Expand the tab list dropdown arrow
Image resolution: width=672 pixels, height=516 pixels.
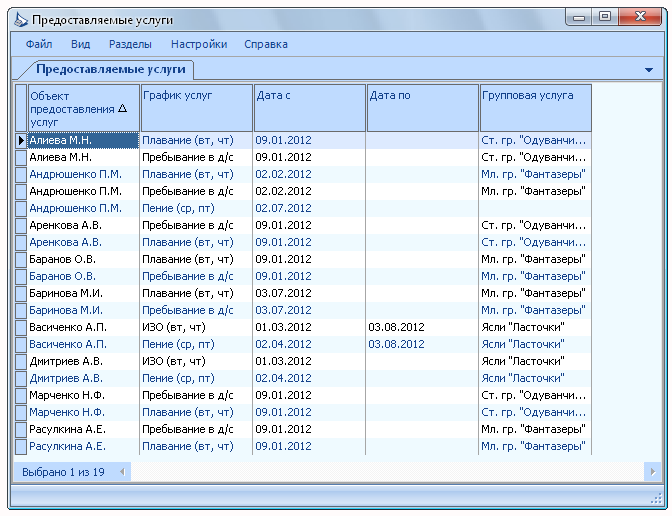[x=649, y=70]
